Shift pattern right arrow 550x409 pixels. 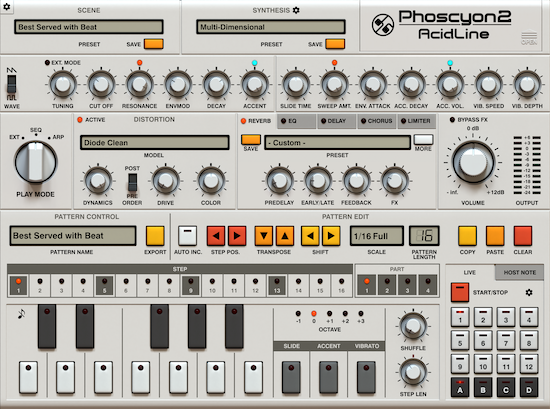pos(331,236)
